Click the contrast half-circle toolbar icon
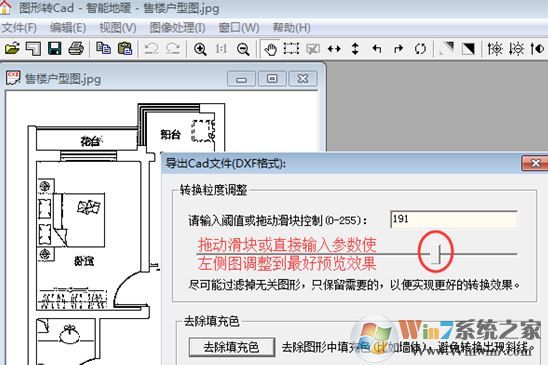 pyautogui.click(x=537, y=49)
